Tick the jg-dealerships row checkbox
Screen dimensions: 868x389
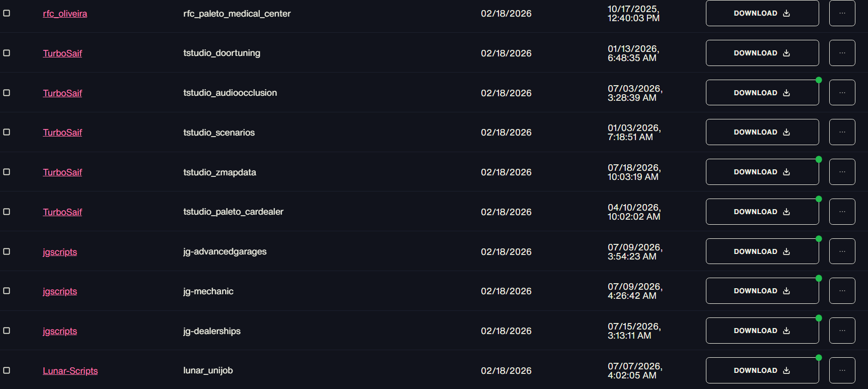point(7,331)
